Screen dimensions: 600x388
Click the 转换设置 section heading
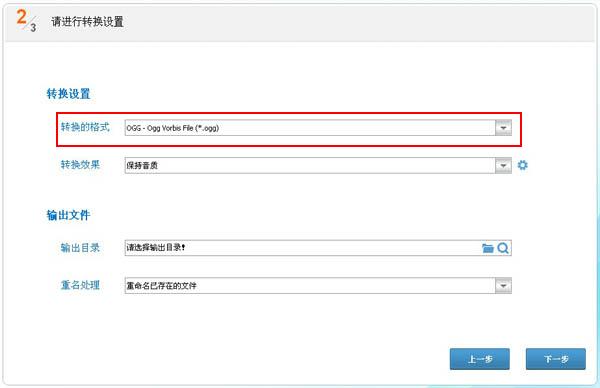[x=68, y=94]
